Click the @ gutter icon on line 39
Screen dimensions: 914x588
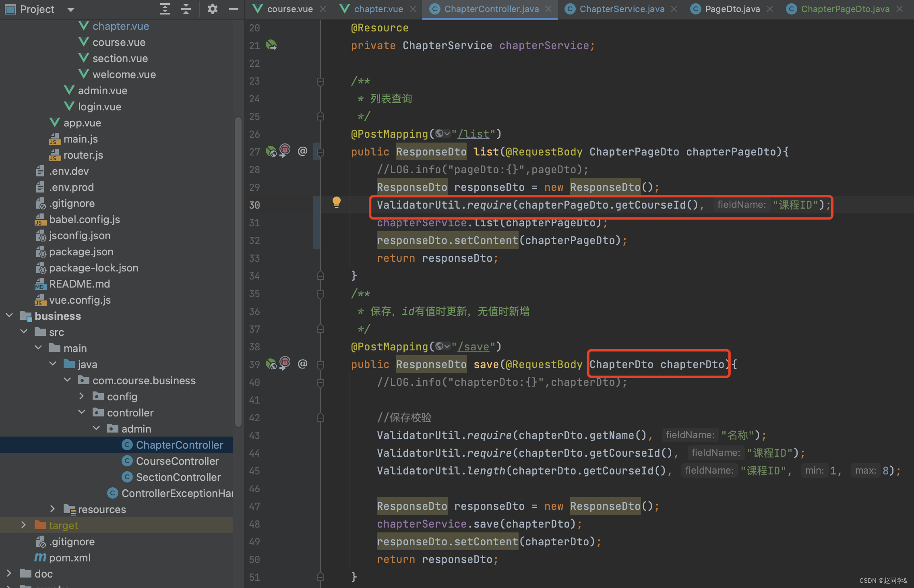(302, 364)
